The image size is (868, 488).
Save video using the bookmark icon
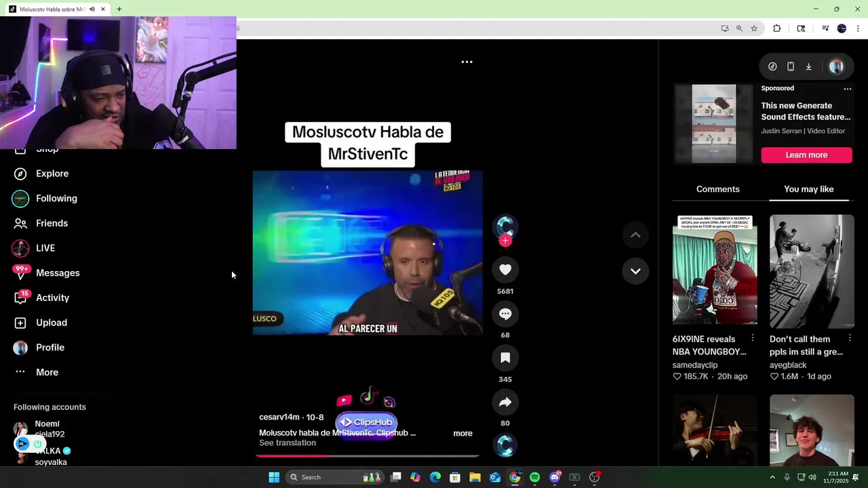pos(505,358)
